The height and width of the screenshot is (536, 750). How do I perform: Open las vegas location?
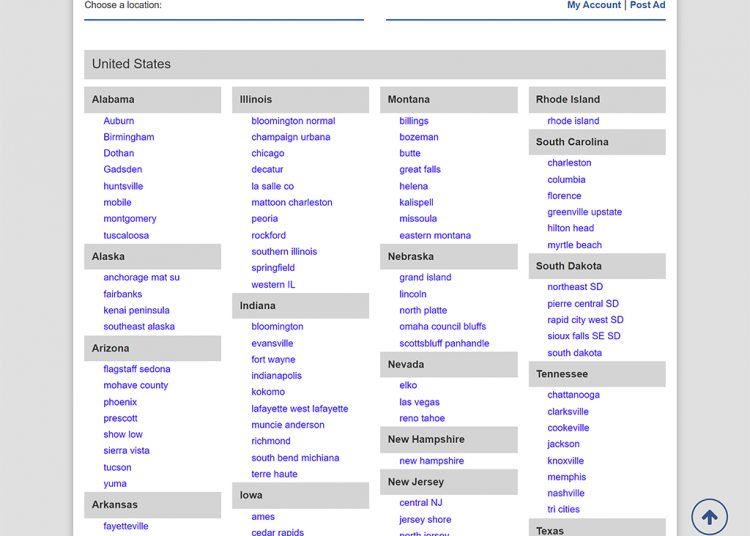(419, 403)
